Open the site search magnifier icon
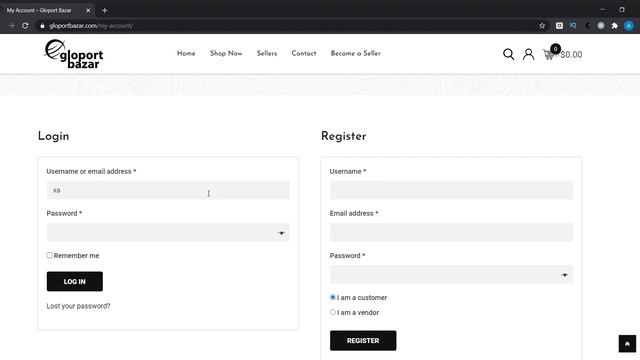The width and height of the screenshot is (640, 360). tap(508, 54)
